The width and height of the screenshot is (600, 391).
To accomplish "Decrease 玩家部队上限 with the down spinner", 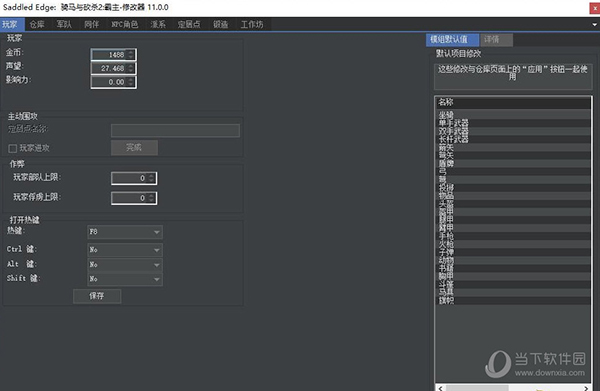I will (152, 181).
